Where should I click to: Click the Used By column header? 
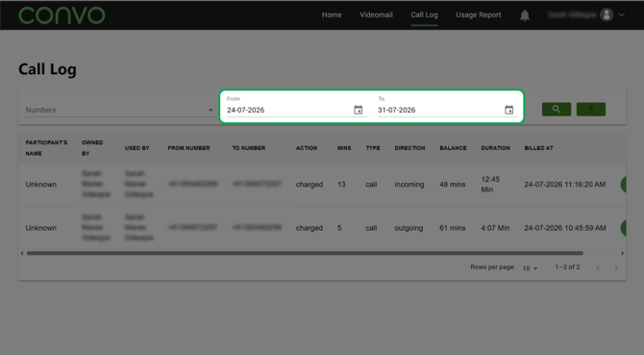[137, 148]
